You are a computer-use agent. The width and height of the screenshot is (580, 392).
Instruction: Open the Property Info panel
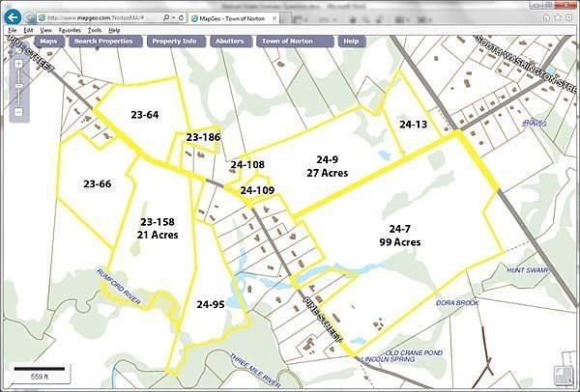176,42
